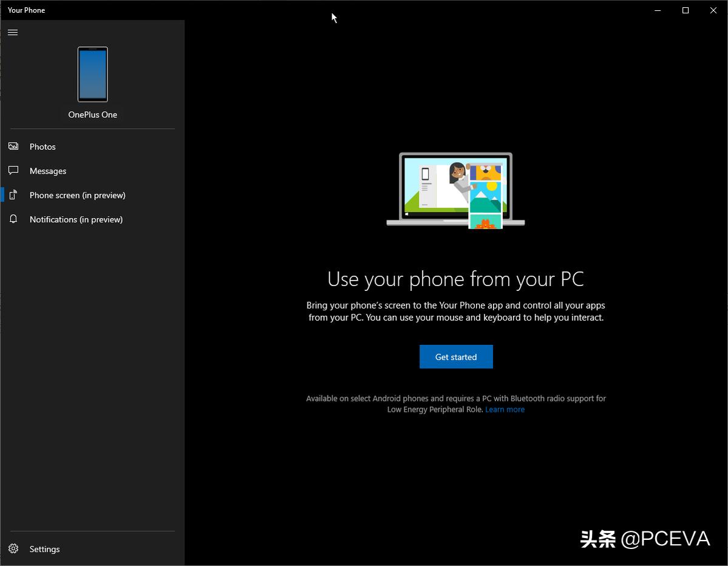The width and height of the screenshot is (728, 566).
Task: Click the 'Use your phone from your PC' heading
Action: pyautogui.click(x=455, y=279)
